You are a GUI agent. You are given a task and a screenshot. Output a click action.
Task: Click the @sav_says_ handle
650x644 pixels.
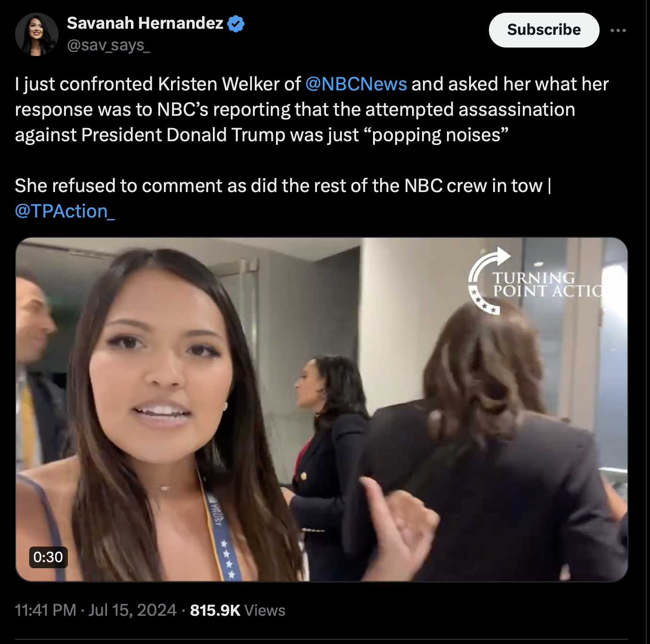click(108, 45)
